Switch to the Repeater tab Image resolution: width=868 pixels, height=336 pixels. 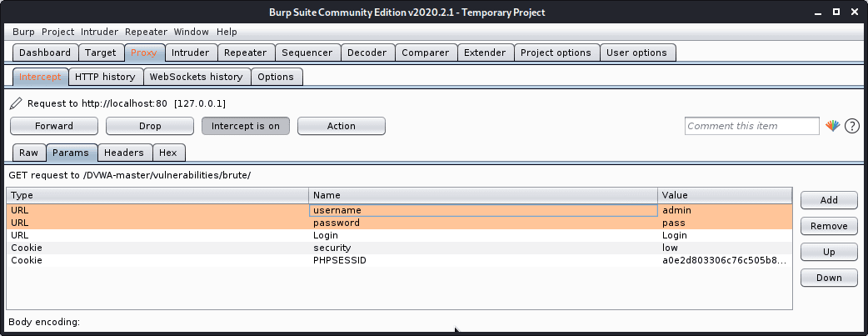[x=245, y=53]
